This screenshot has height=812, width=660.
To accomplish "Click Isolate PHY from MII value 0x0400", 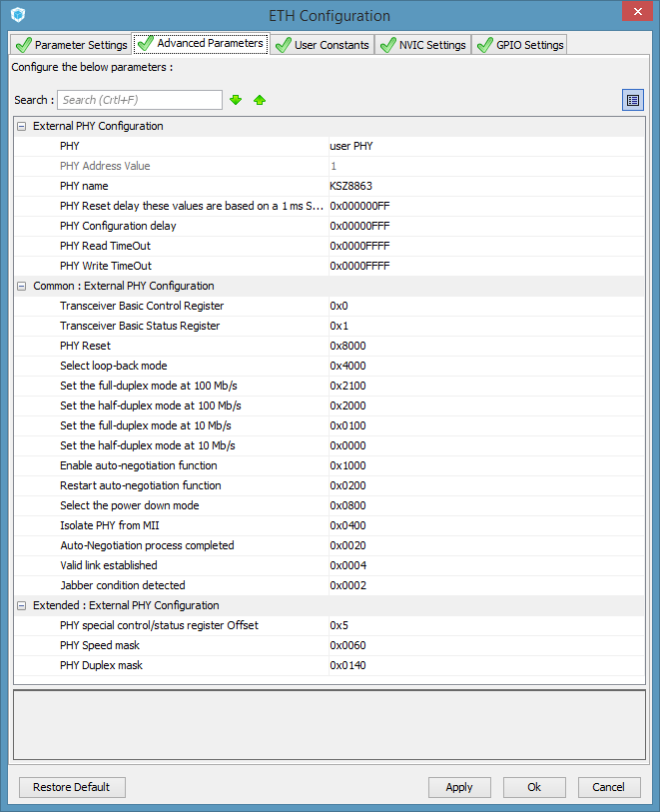I will click(347, 525).
